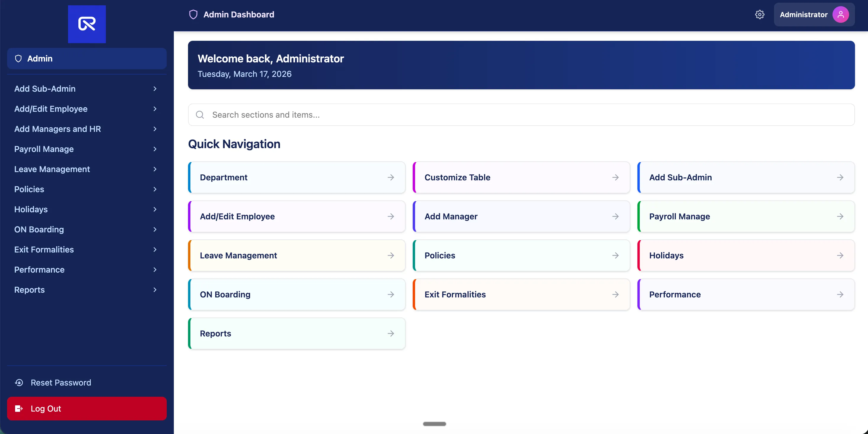Click the Admin Dashboard header title
Viewport: 868px width, 434px height.
(x=239, y=14)
